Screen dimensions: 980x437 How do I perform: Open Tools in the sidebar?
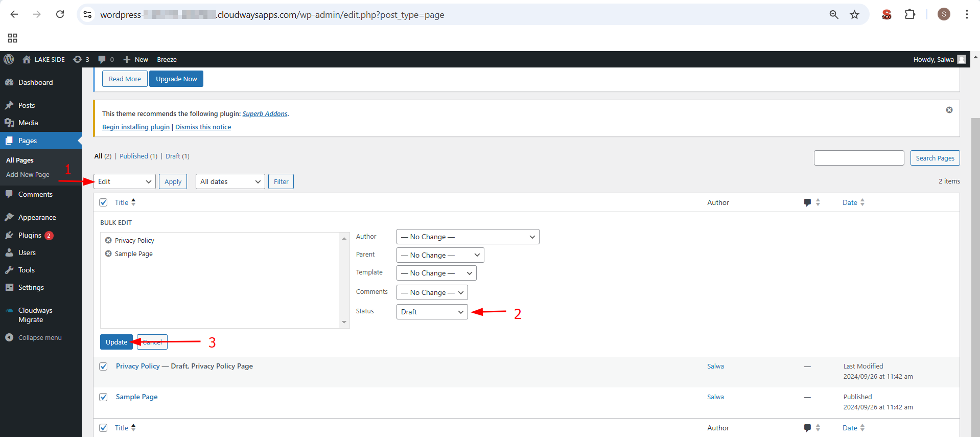(x=27, y=270)
